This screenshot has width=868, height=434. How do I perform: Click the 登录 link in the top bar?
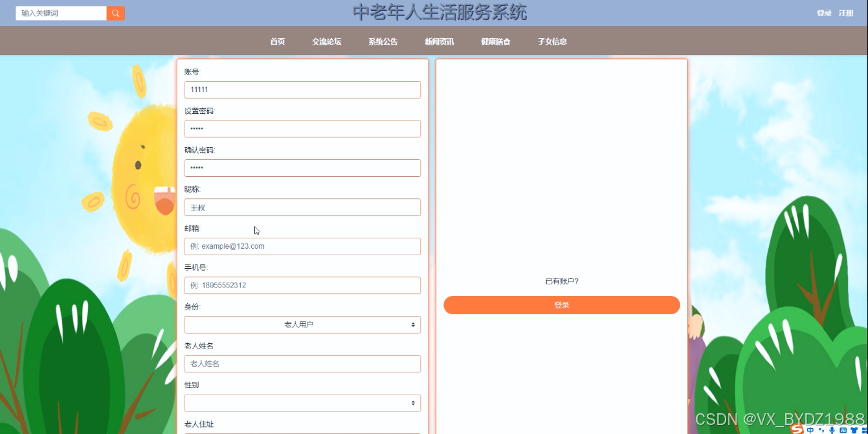pos(824,13)
